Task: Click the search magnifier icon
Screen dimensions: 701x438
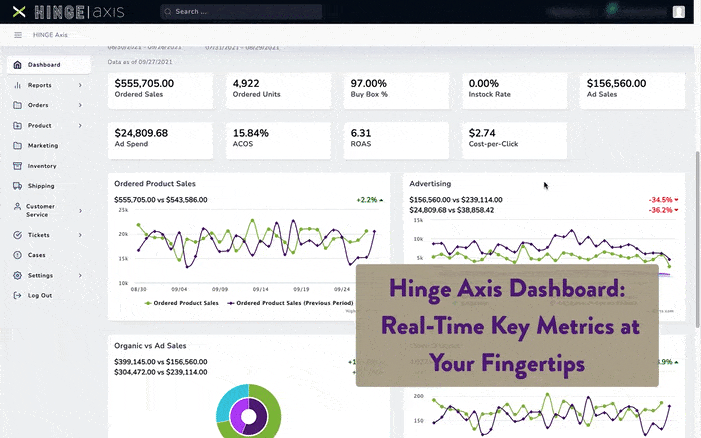Action: pos(168,12)
